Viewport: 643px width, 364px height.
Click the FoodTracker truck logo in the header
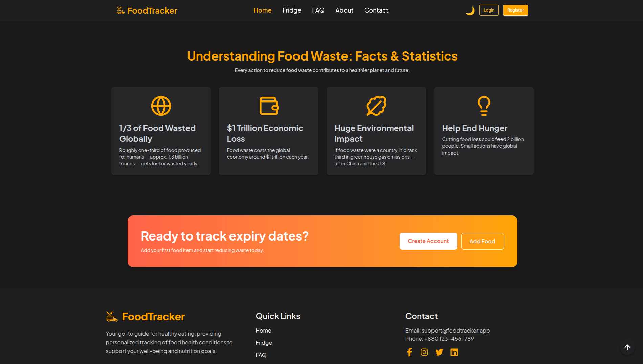point(120,10)
